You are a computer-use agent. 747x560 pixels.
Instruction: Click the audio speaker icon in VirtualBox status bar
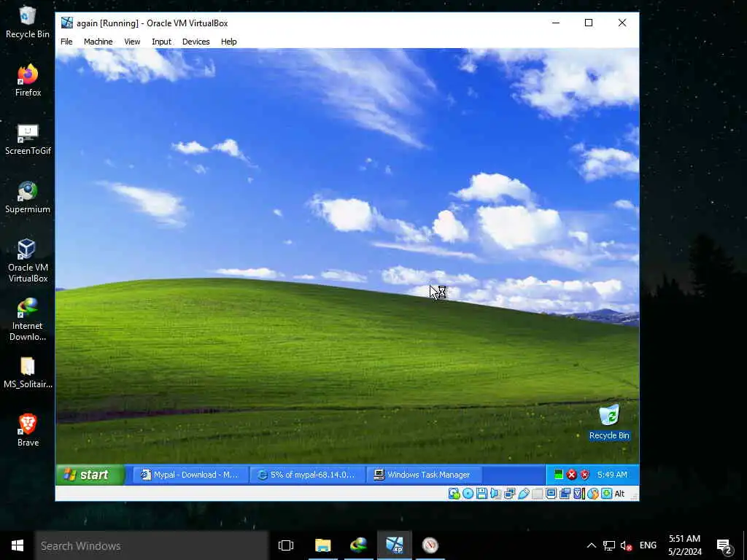pos(495,494)
